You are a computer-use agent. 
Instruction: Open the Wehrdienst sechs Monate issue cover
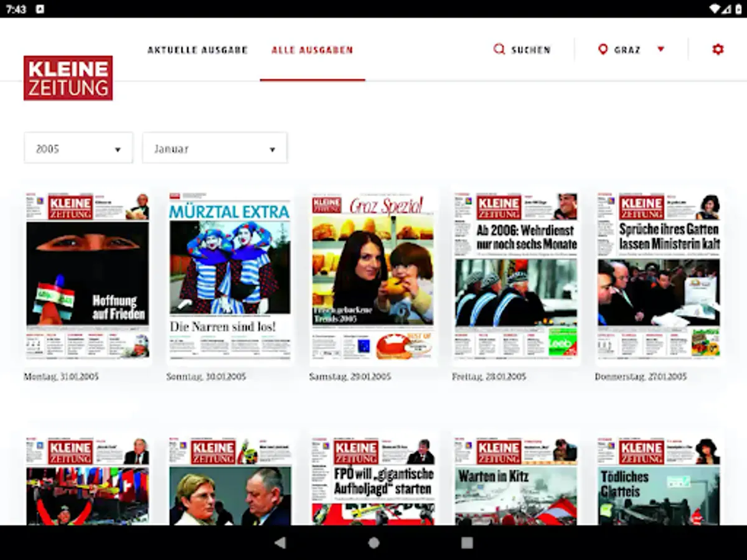(516, 276)
